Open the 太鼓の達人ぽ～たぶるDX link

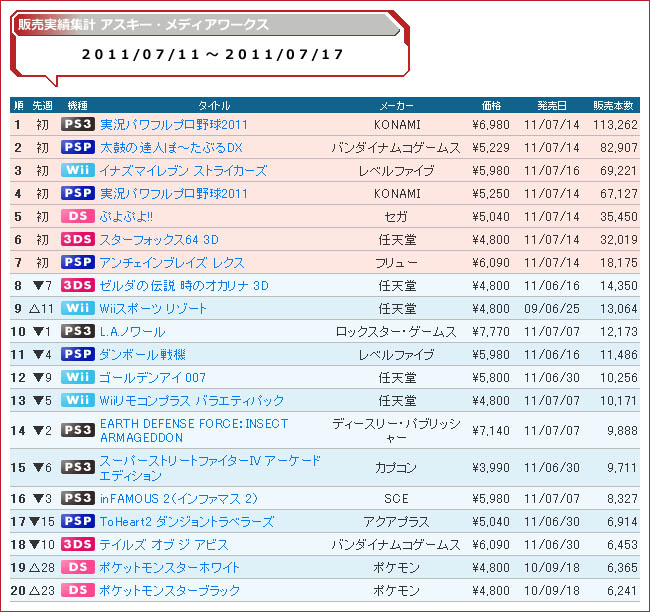171,148
